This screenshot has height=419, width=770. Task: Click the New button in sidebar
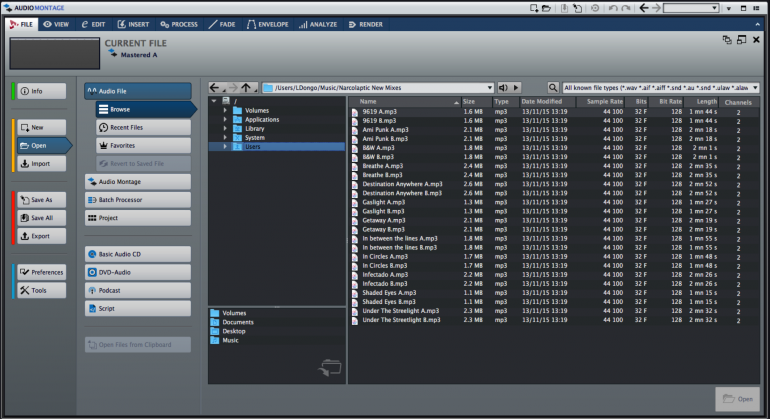click(x=42, y=127)
